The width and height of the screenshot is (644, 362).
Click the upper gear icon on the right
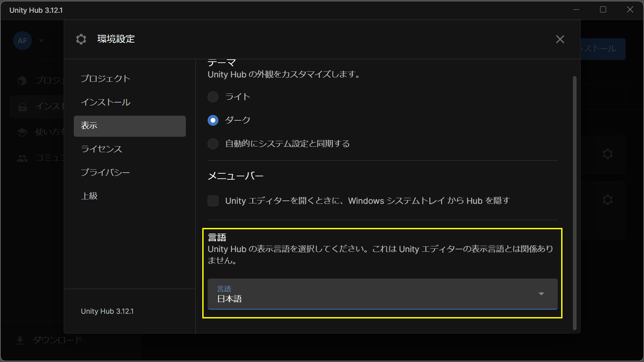tap(607, 154)
